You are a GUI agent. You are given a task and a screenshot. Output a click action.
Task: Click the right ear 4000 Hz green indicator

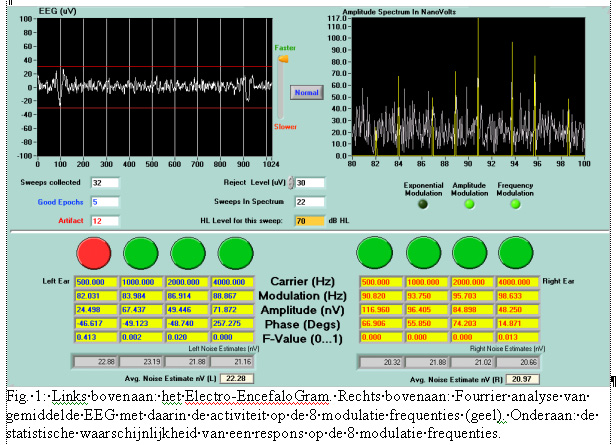(517, 254)
